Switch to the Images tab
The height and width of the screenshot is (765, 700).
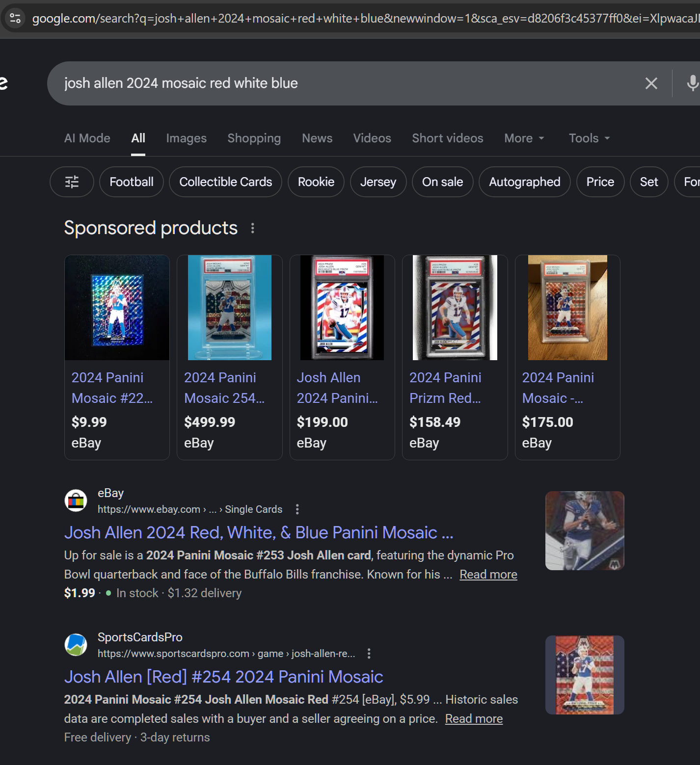(186, 138)
